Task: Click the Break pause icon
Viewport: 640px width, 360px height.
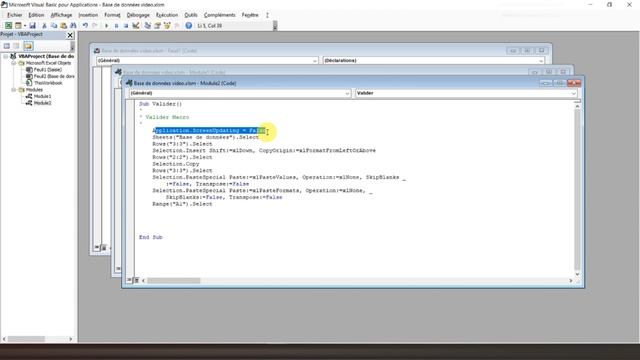Action: click(116, 25)
